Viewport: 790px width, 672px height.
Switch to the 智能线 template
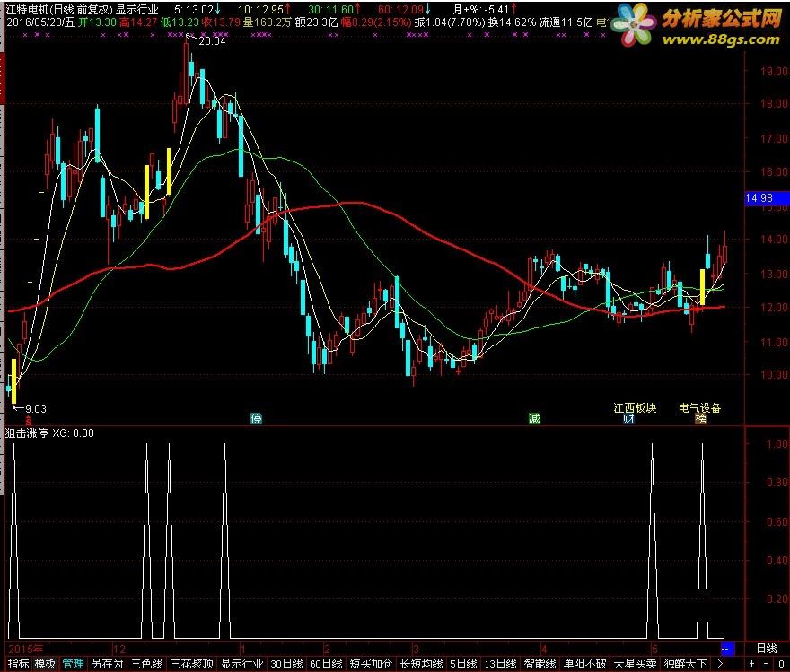pyautogui.click(x=540, y=663)
